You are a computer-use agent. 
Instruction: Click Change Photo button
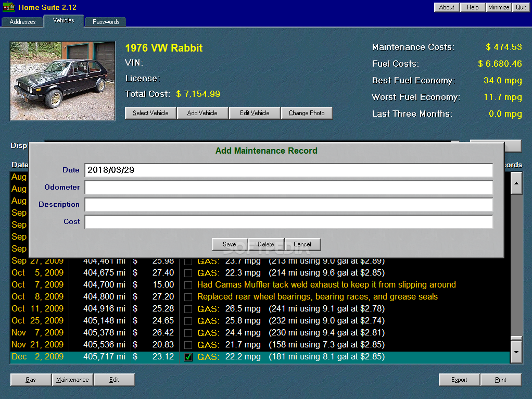click(307, 113)
